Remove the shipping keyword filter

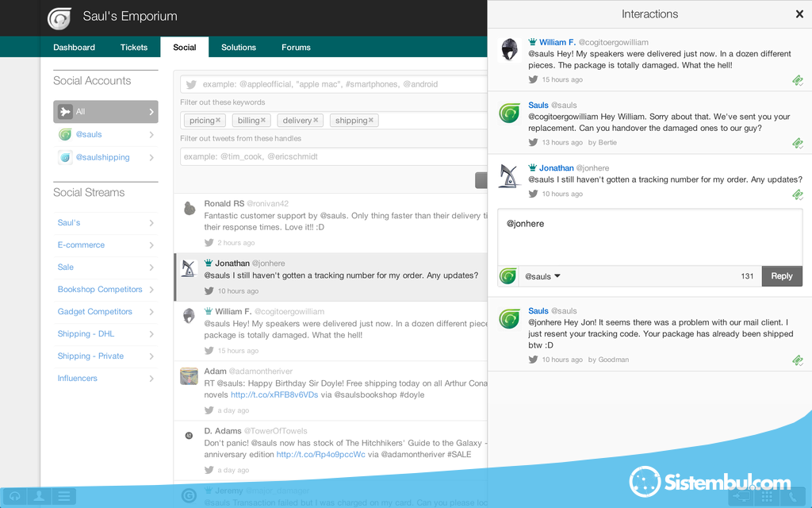tap(371, 120)
